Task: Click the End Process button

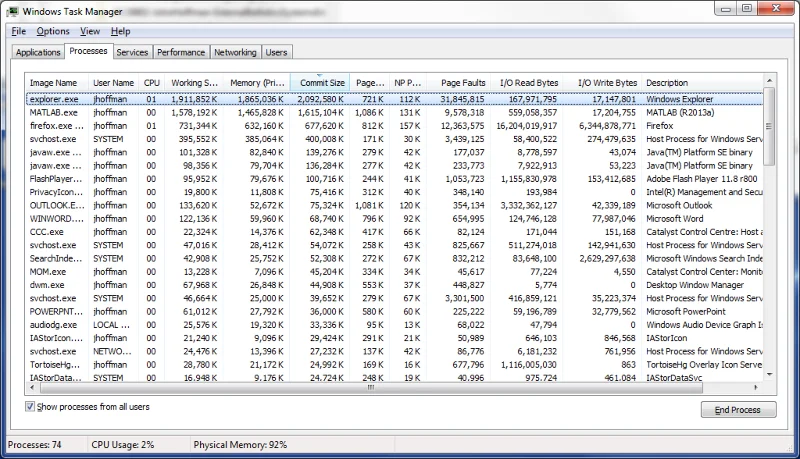Action: (738, 410)
